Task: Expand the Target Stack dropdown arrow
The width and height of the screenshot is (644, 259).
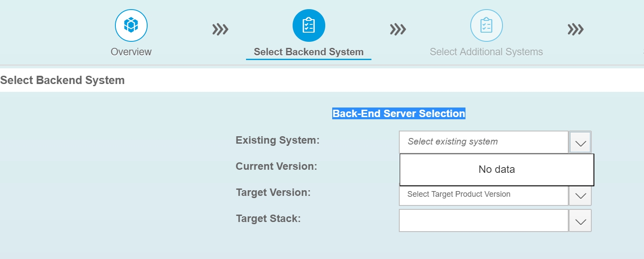Action: pos(580,221)
